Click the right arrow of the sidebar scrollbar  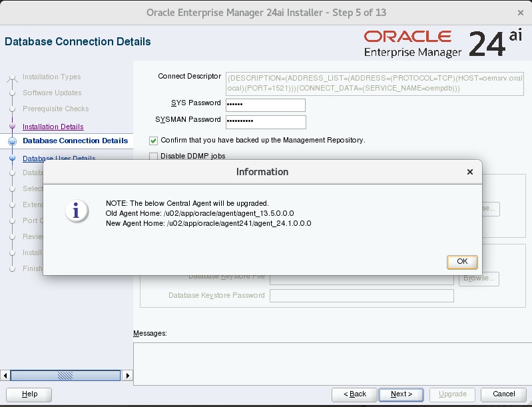coord(128,376)
